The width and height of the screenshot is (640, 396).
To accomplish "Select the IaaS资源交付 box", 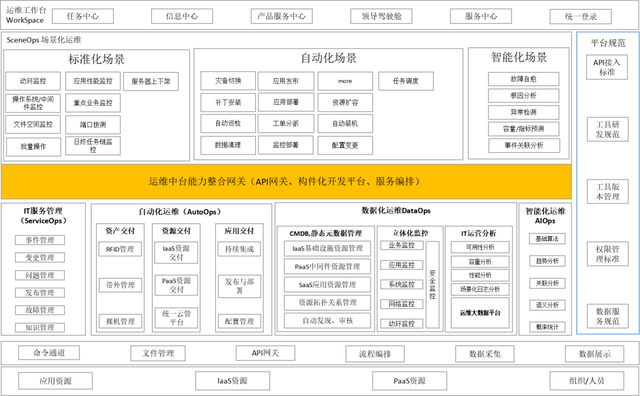I will pyautogui.click(x=176, y=253).
